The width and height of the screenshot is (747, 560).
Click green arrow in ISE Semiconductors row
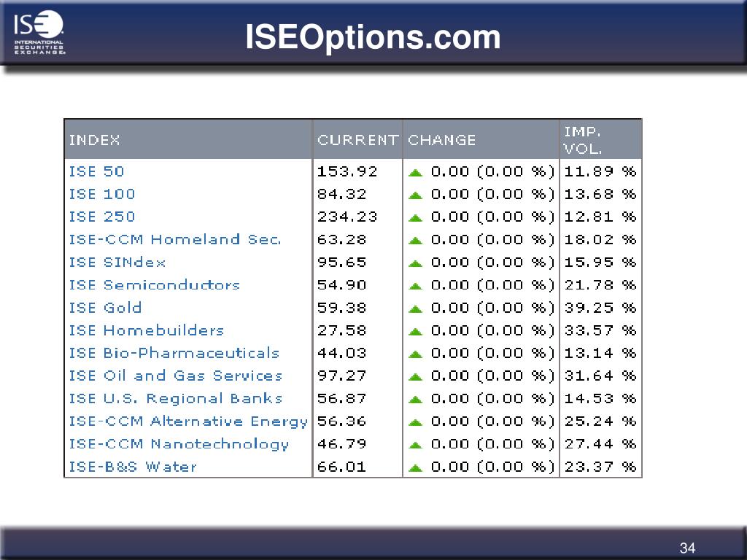[415, 286]
